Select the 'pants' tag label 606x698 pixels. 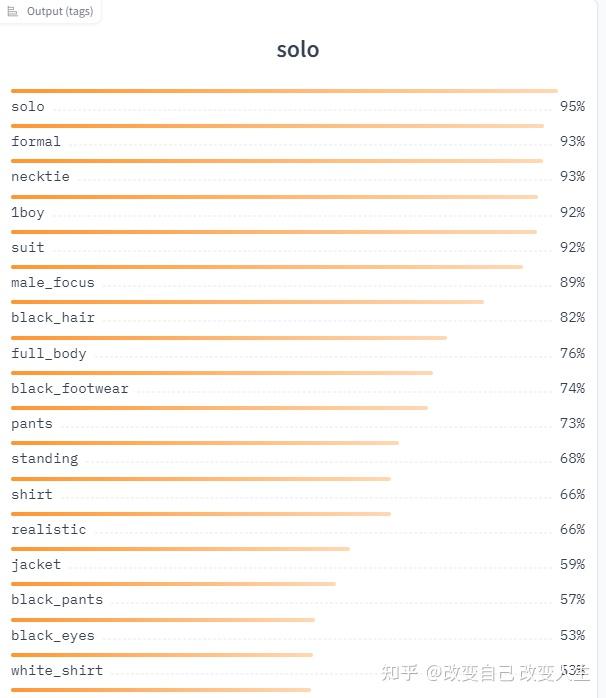32,424
